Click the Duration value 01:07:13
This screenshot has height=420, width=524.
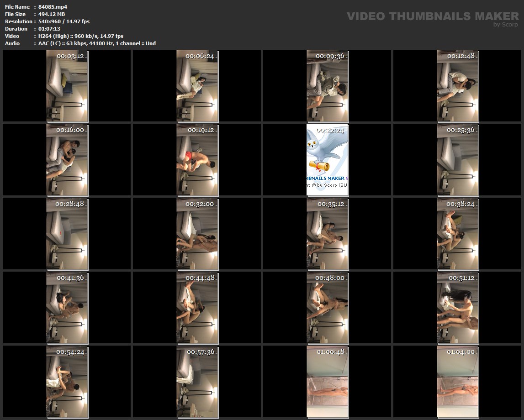(49, 29)
